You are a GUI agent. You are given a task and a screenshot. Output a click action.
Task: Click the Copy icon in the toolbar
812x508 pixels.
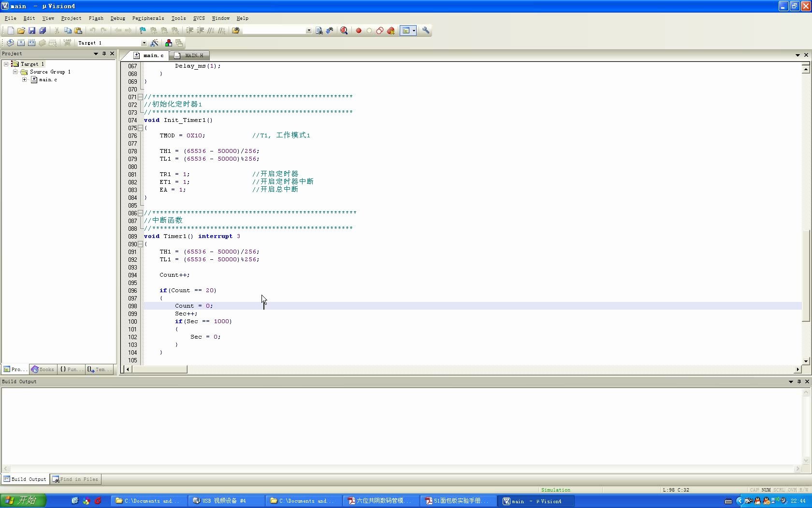(68, 30)
